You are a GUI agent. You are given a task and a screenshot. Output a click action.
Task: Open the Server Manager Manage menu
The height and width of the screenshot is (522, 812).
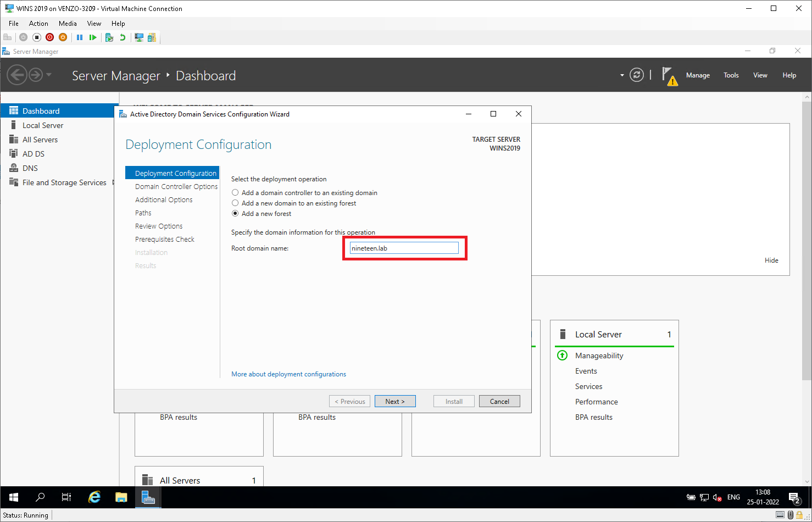[x=698, y=75]
